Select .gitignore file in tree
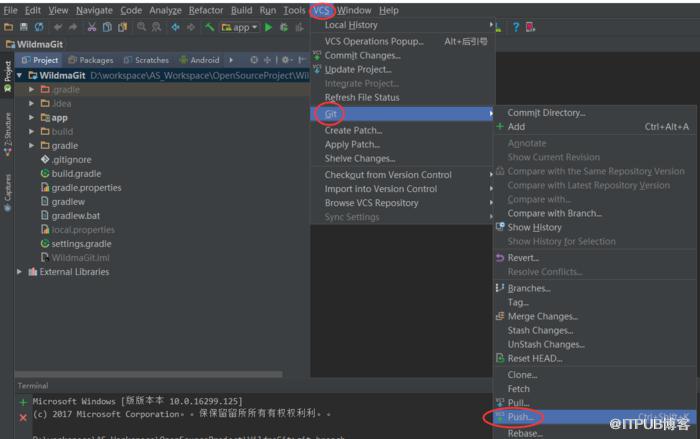 coord(66,159)
